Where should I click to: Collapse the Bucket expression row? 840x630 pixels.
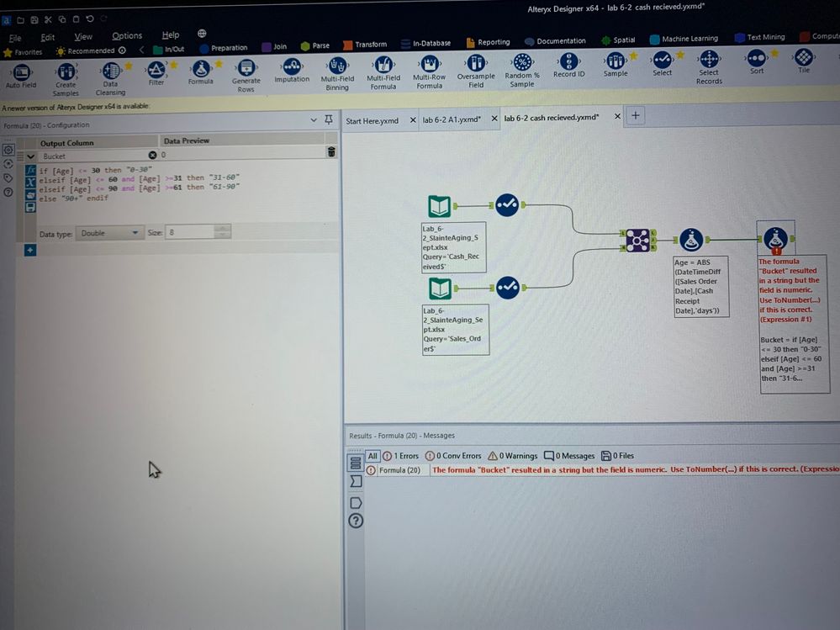pos(30,156)
